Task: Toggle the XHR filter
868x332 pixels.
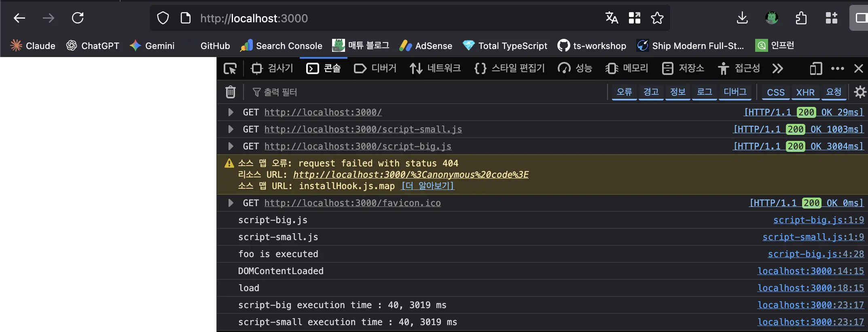Action: point(805,92)
